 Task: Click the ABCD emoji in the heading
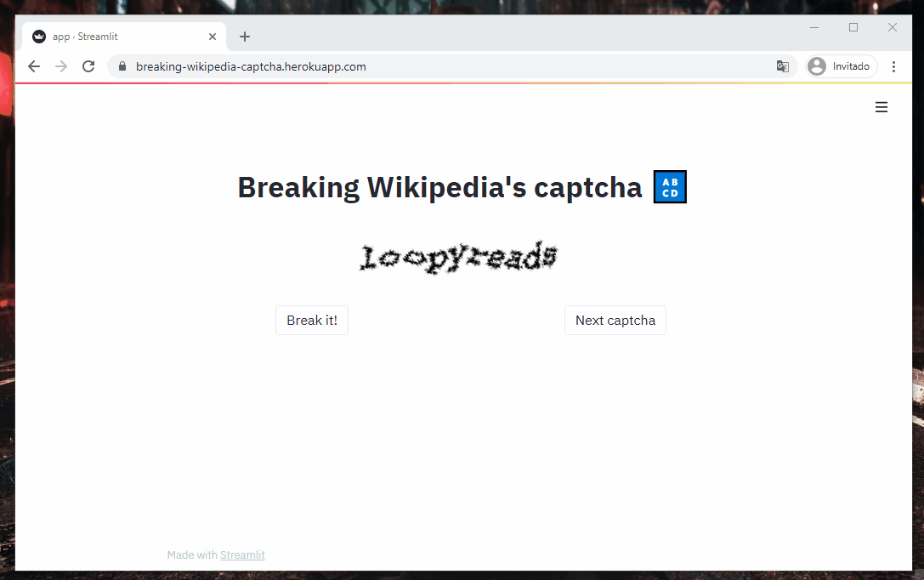670,187
